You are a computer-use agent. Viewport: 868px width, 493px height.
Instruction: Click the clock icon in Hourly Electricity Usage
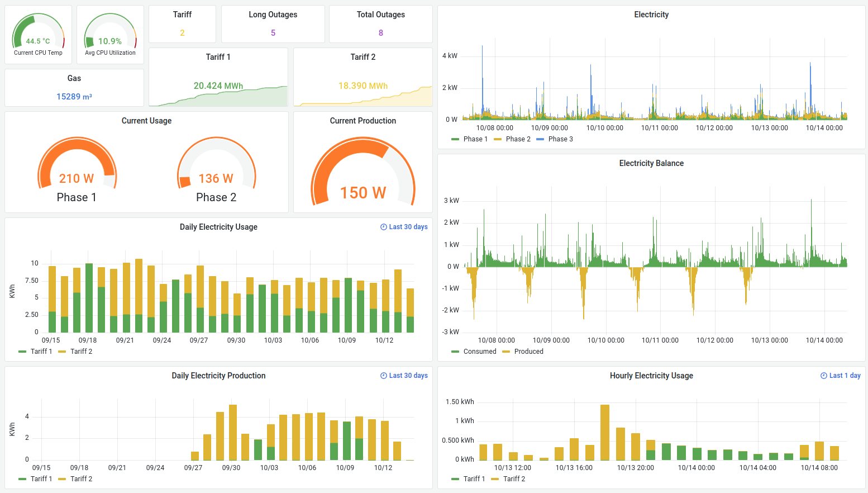point(824,376)
